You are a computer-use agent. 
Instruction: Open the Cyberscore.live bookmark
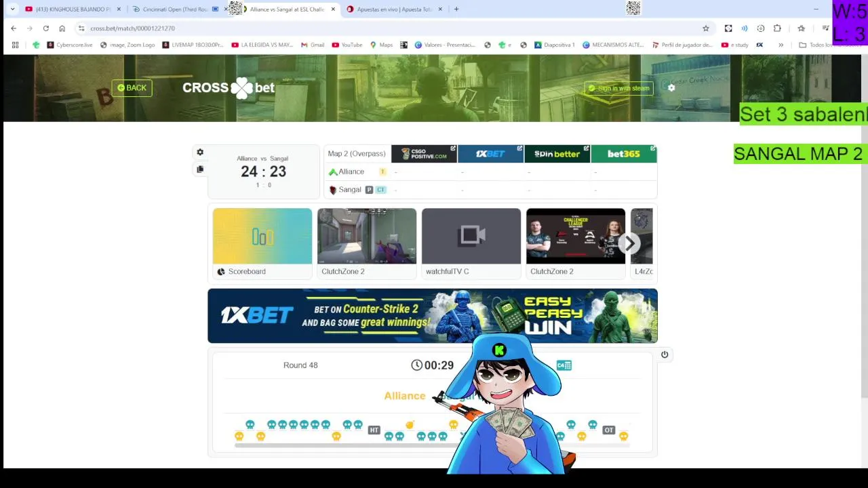(70, 45)
